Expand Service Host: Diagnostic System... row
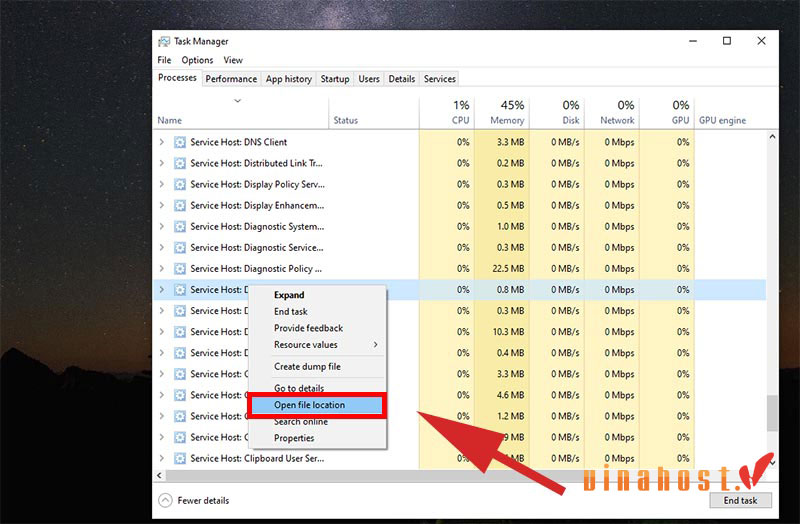The height and width of the screenshot is (524, 800). 162,227
